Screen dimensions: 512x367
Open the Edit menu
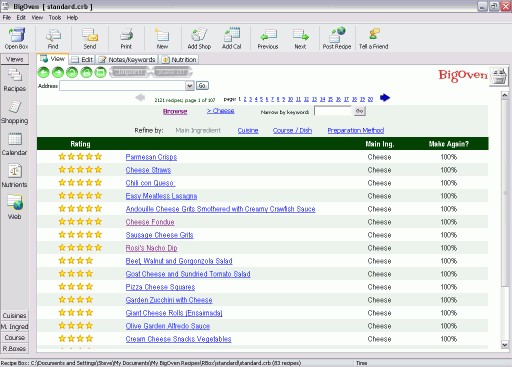[21, 18]
